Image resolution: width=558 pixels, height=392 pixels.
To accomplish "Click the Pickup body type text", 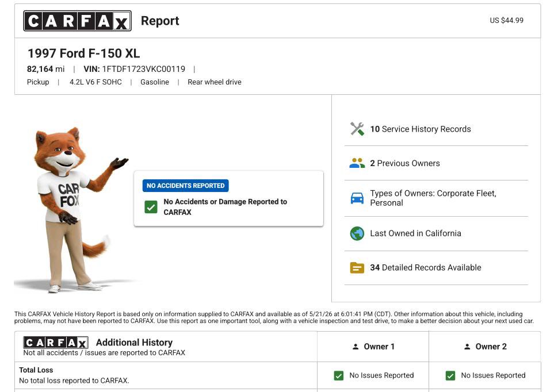I will coord(38,82).
